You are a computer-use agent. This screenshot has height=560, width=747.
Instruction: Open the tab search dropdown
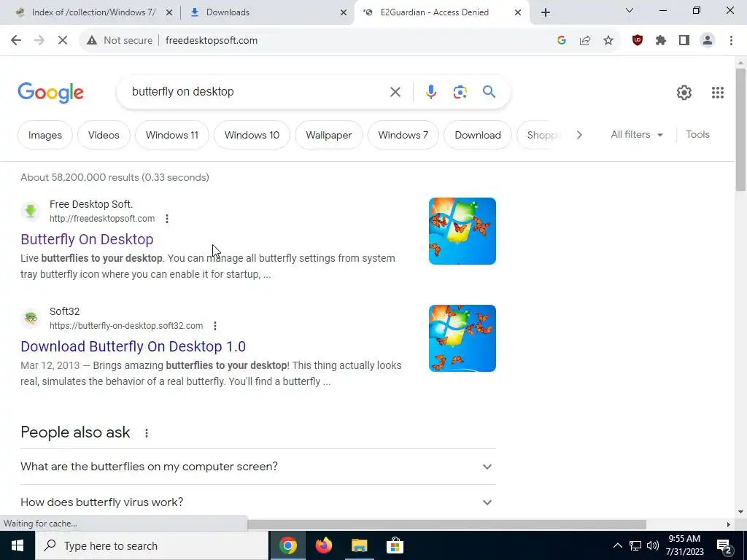pyautogui.click(x=630, y=10)
